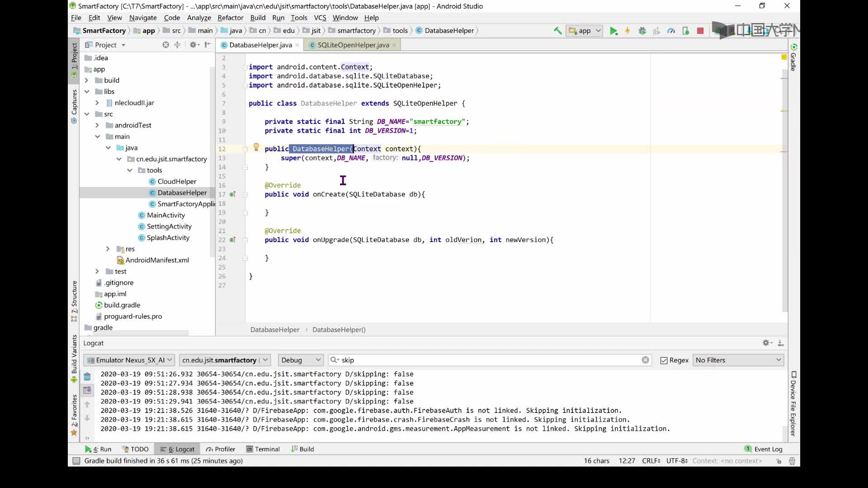Open cn.edu.jsit.smartfactory process dropdown
Screen dimensions: 868x488
[225, 360]
